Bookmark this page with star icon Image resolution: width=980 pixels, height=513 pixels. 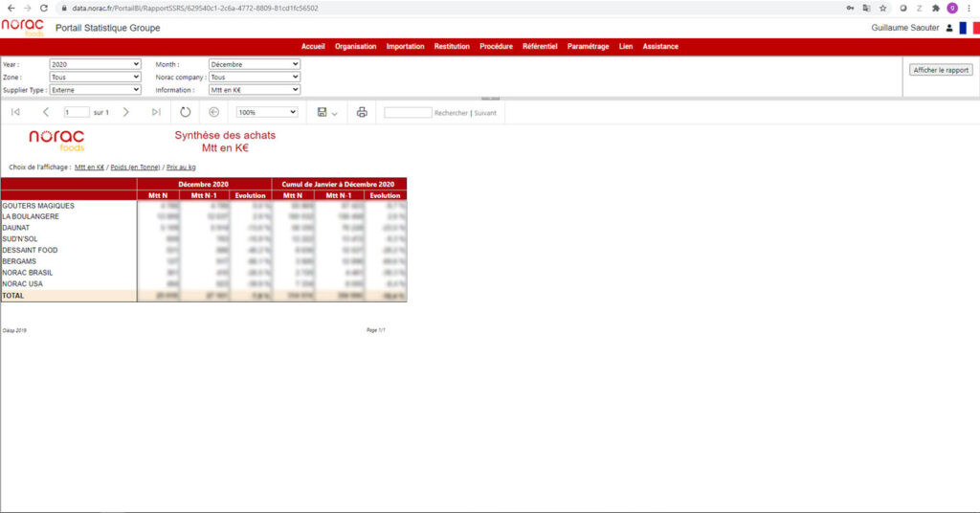click(882, 8)
